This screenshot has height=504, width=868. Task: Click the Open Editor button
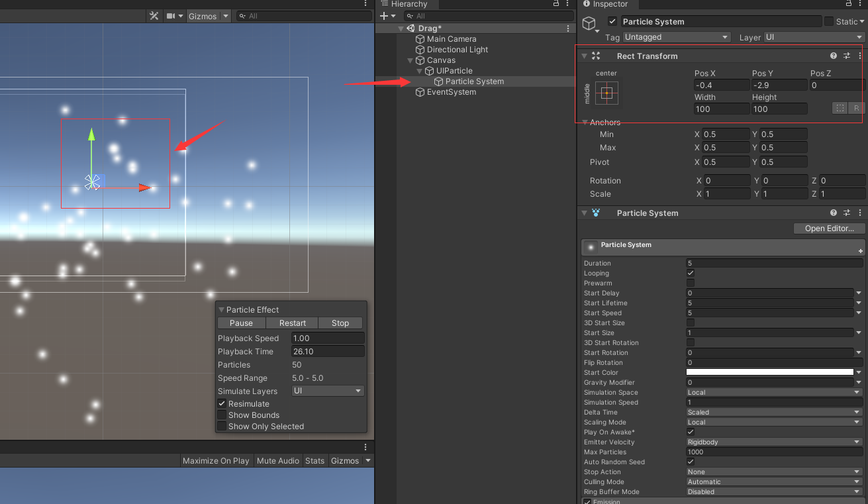[828, 228]
